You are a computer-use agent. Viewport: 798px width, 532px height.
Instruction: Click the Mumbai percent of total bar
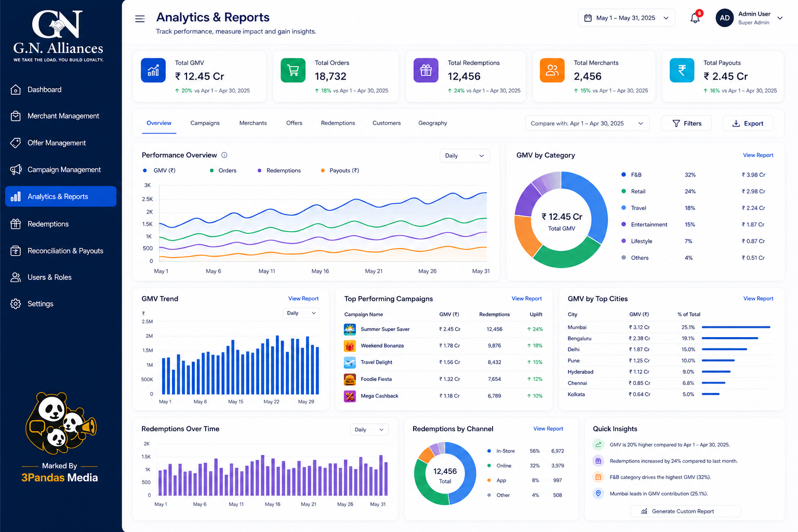(736, 327)
